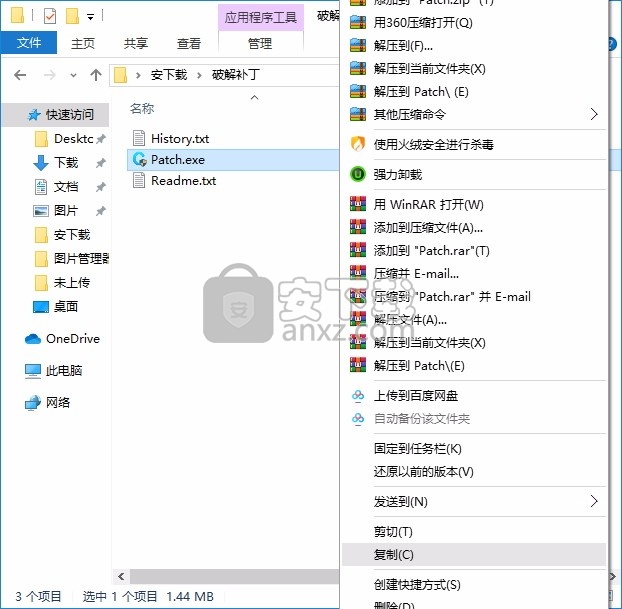Click the breadcrumb chevron before 安下载
622x609 pixels.
coord(138,75)
